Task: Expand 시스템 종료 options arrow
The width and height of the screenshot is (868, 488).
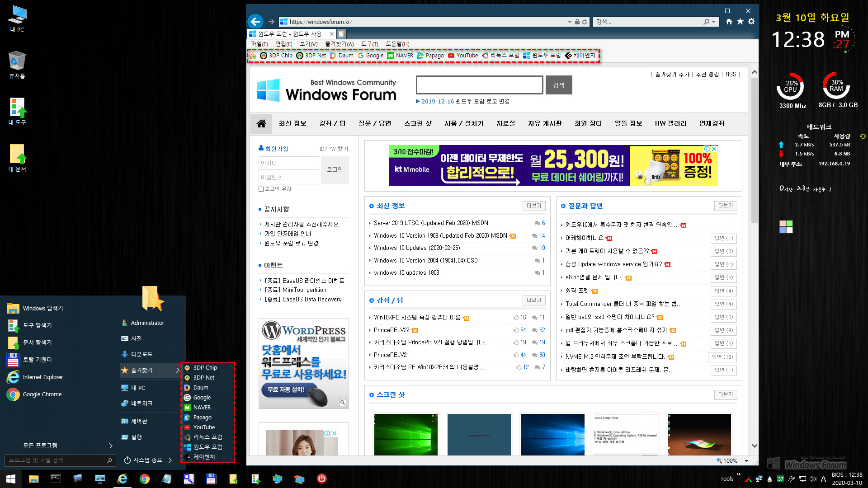Action: click(x=170, y=460)
